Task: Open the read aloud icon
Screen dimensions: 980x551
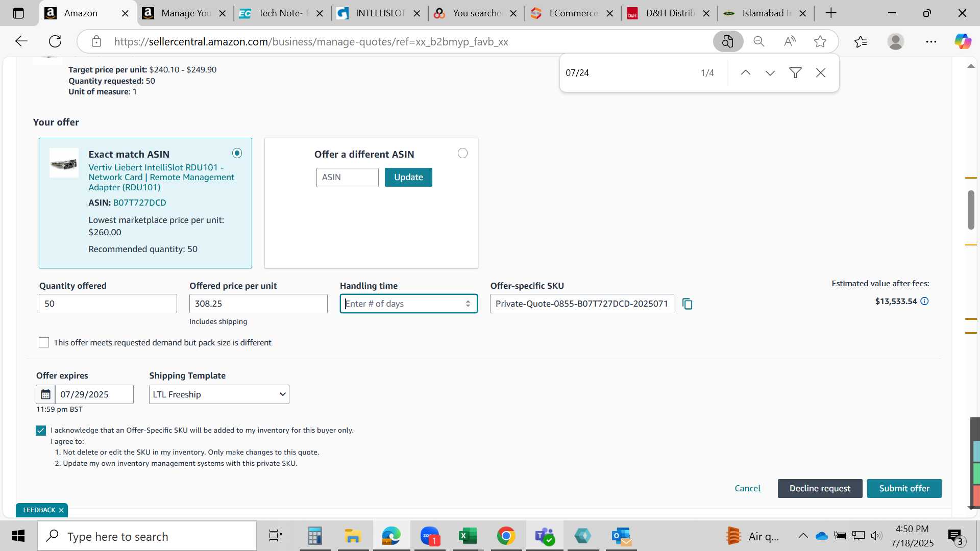Action: coord(790,41)
